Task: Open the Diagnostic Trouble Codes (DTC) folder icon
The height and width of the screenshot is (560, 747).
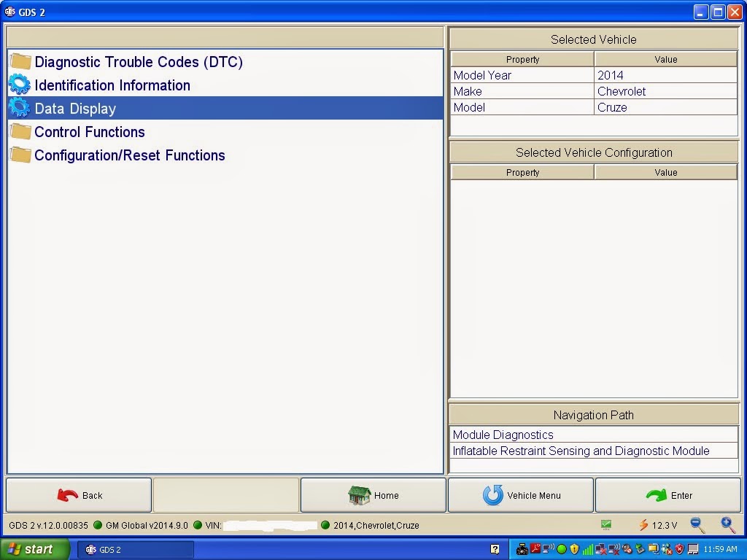Action: 20,61
